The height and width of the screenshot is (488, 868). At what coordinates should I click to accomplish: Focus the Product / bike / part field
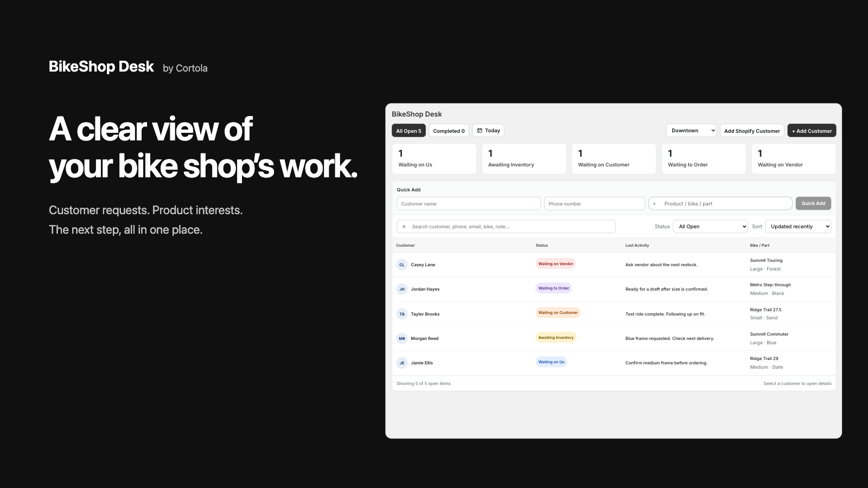pos(720,203)
